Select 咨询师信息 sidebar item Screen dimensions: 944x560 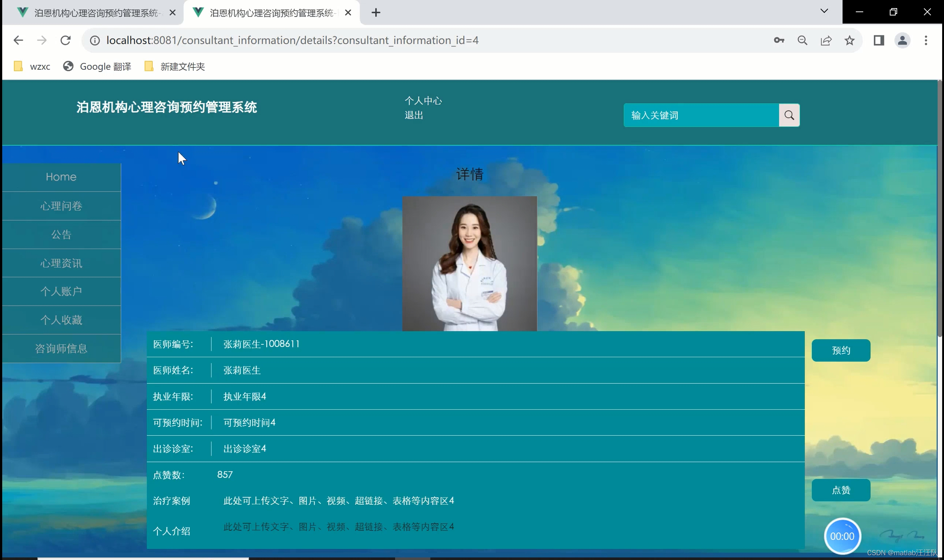pos(61,348)
